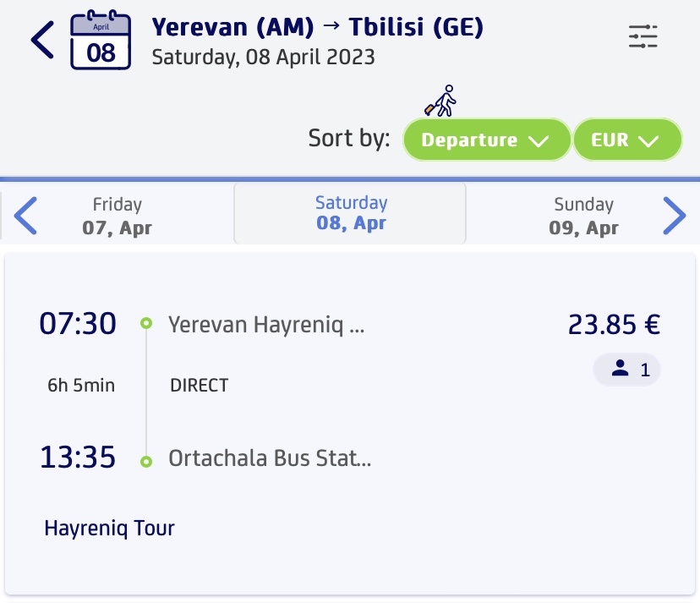700x603 pixels.
Task: Open the April 08 calendar icon
Action: coord(101,40)
